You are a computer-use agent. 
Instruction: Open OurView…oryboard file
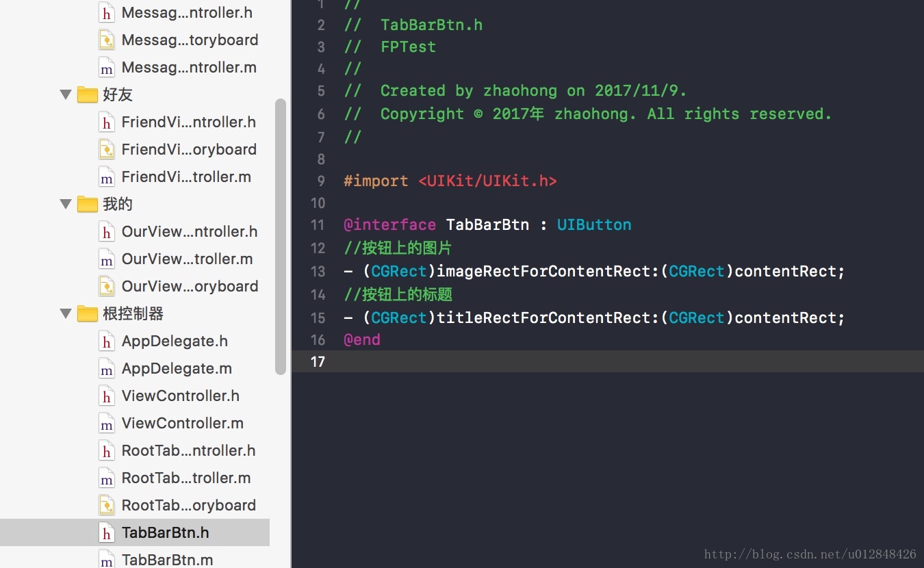(190, 286)
